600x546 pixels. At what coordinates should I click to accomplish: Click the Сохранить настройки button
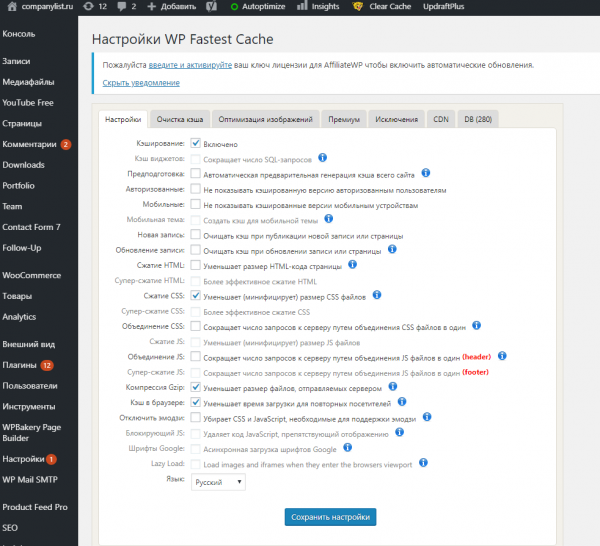tap(330, 517)
